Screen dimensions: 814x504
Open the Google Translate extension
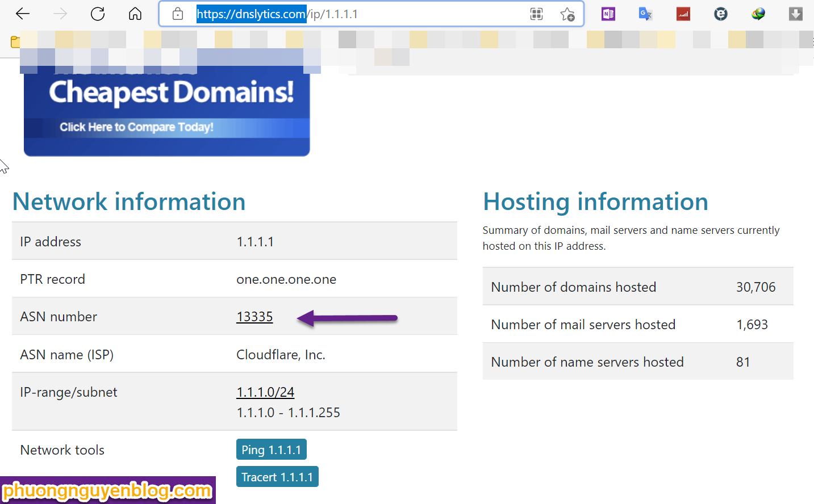645,14
